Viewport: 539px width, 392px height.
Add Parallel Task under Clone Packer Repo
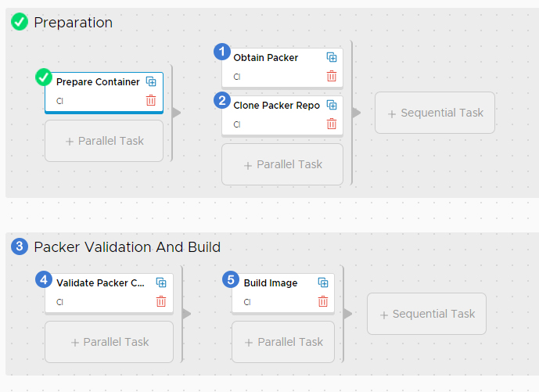(x=282, y=164)
